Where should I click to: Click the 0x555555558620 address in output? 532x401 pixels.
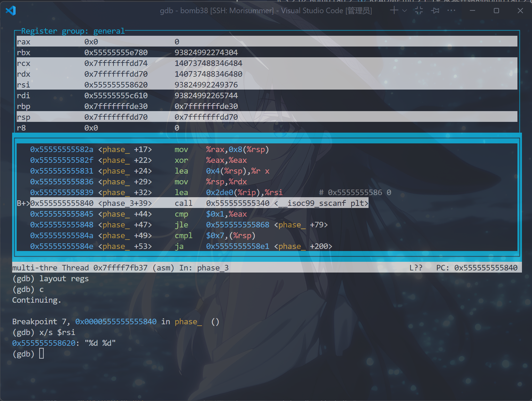[x=44, y=343]
